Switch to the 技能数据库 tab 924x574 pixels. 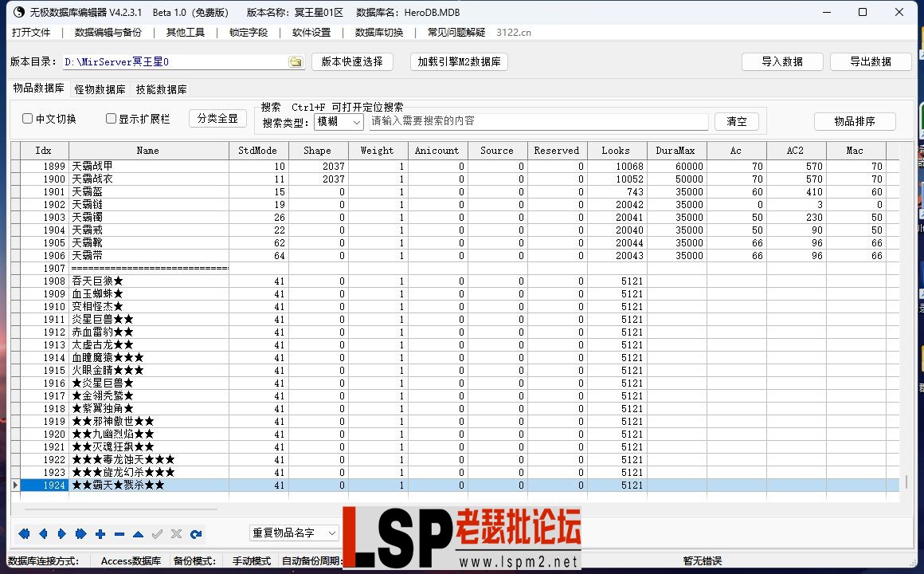click(x=161, y=89)
